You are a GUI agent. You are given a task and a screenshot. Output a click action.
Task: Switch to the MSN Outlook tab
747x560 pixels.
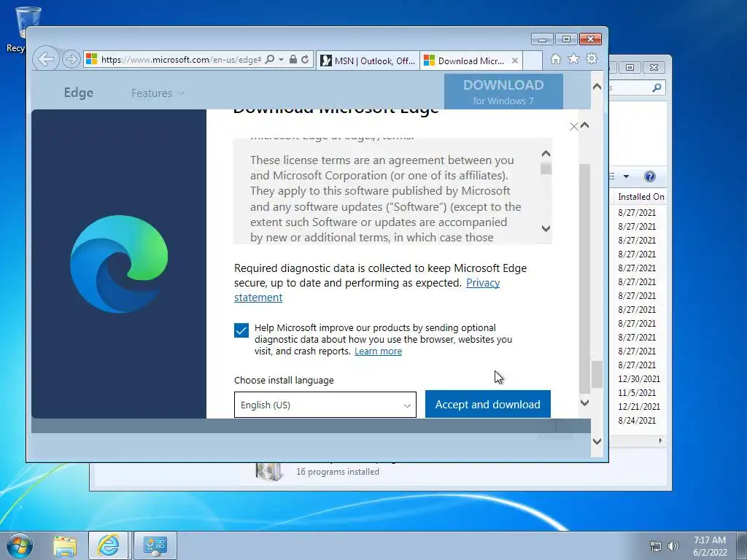click(x=368, y=61)
